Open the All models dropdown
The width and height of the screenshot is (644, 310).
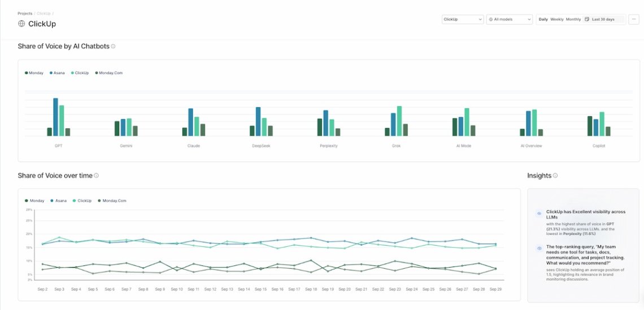(x=510, y=19)
